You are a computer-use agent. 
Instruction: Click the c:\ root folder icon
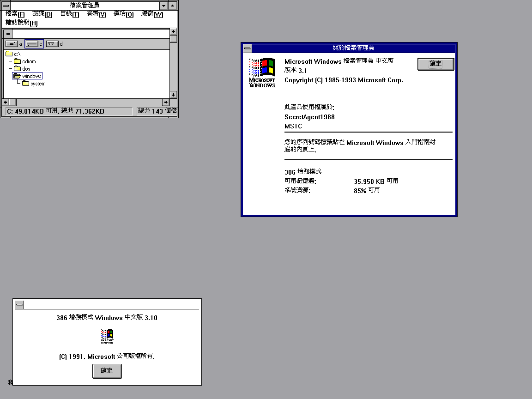pos(9,54)
